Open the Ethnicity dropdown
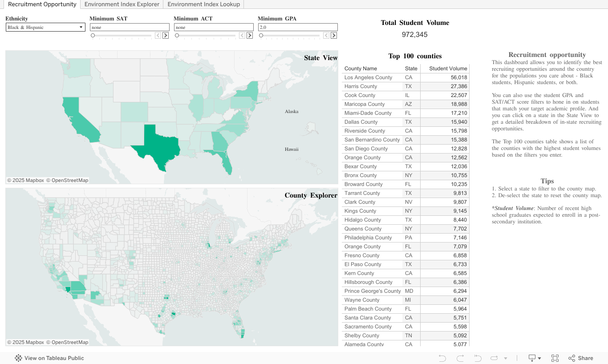 45,28
